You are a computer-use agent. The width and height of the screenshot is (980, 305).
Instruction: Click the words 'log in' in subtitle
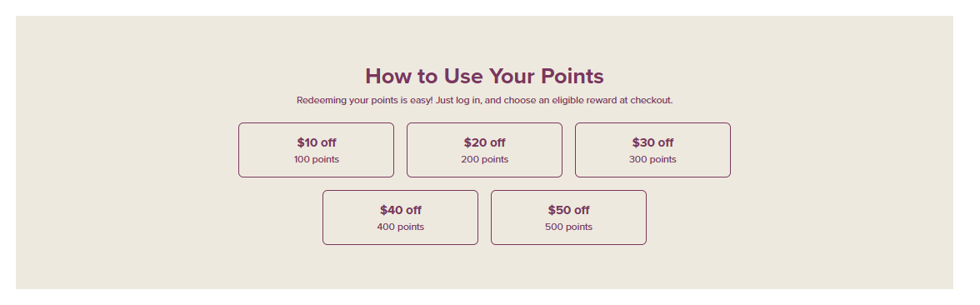[x=468, y=100]
